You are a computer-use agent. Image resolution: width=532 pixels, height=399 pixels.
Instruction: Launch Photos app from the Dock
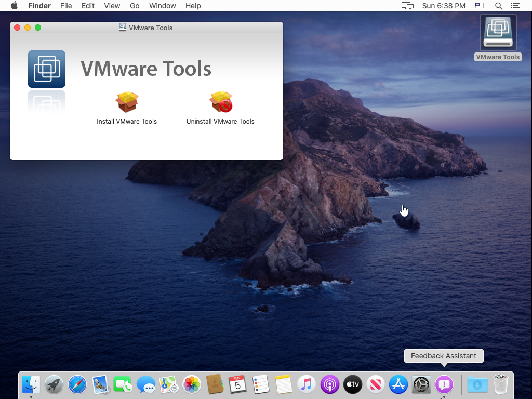(192, 384)
